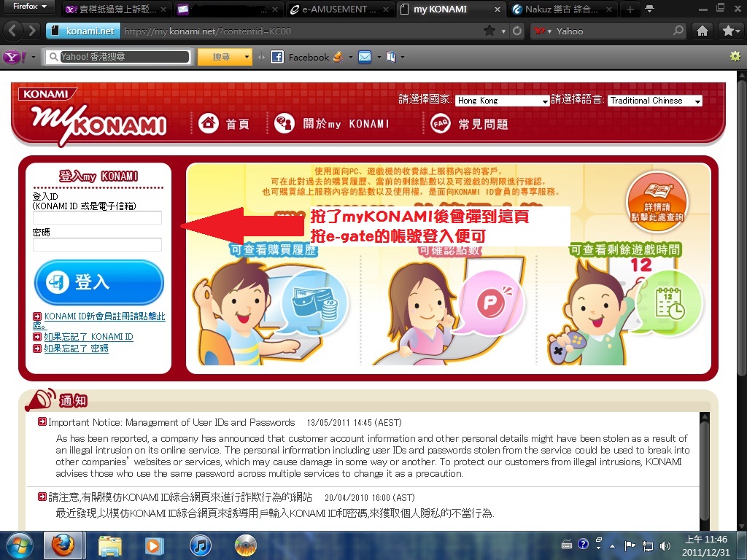Click the search magnifier icon
747x560 pixels.
678,31
